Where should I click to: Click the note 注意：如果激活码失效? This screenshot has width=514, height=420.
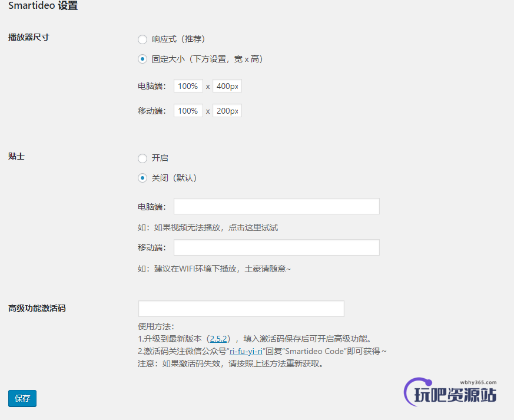pyautogui.click(x=179, y=363)
